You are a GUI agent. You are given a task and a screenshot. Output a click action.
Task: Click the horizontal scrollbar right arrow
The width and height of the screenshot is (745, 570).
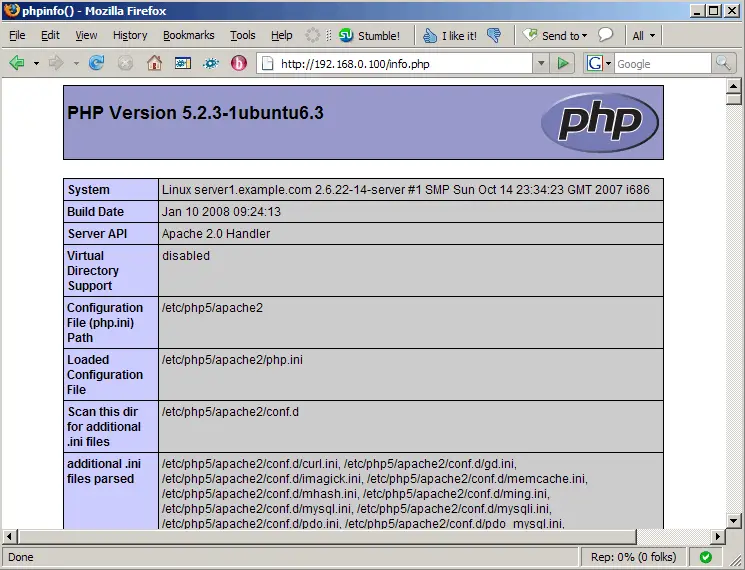pos(718,537)
